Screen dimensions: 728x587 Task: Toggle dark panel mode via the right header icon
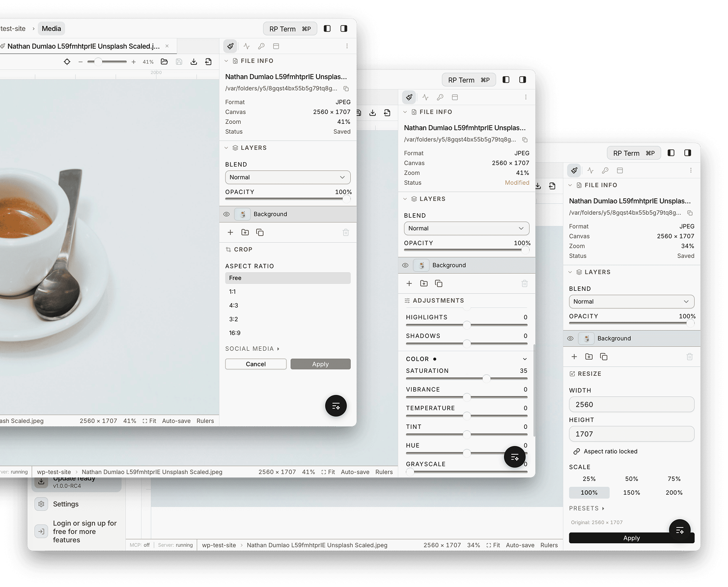tap(343, 28)
